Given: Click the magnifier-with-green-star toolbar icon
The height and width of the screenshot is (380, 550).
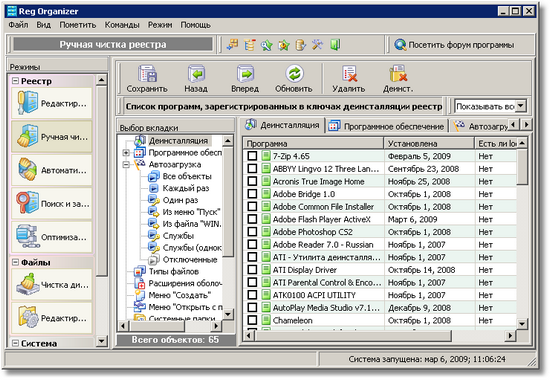Looking at the screenshot, I should tap(267, 45).
